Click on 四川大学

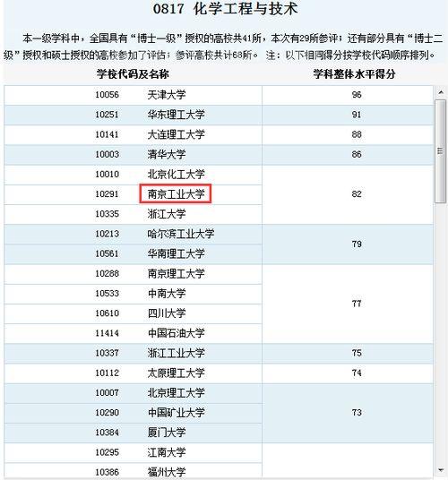click(167, 313)
